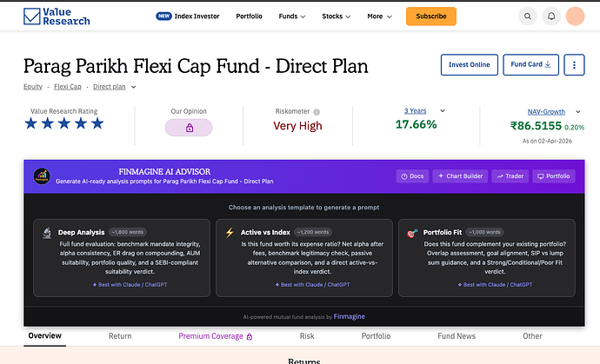Select the Active vs Index template card
This screenshot has height=364, width=600.
click(x=304, y=258)
